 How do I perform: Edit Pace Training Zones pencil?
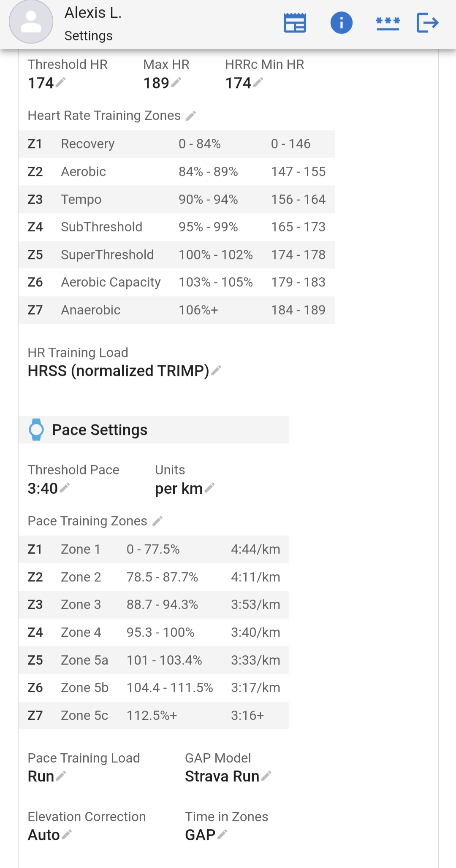point(158,521)
